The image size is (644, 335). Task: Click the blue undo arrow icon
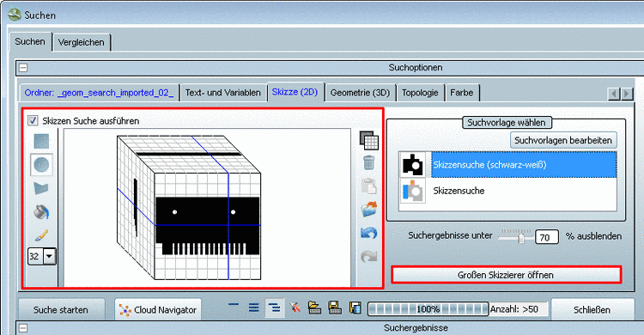tap(369, 233)
